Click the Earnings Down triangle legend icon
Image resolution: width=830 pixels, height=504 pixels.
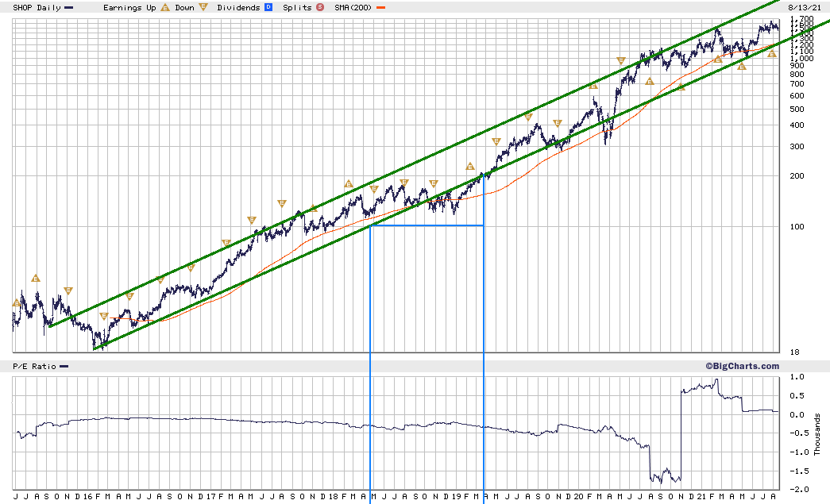click(203, 7)
